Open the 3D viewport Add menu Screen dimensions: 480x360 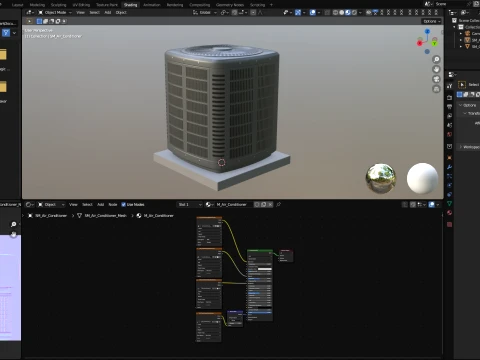tap(108, 12)
